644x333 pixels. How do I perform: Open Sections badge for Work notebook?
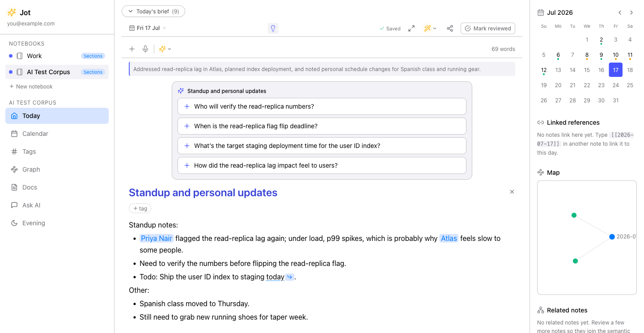pos(93,56)
